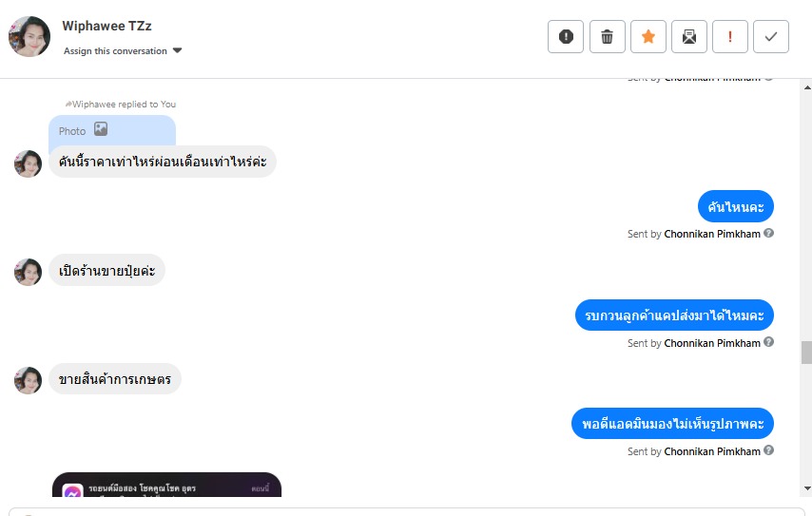Open the dark Messenger screenshot image

click(166, 485)
